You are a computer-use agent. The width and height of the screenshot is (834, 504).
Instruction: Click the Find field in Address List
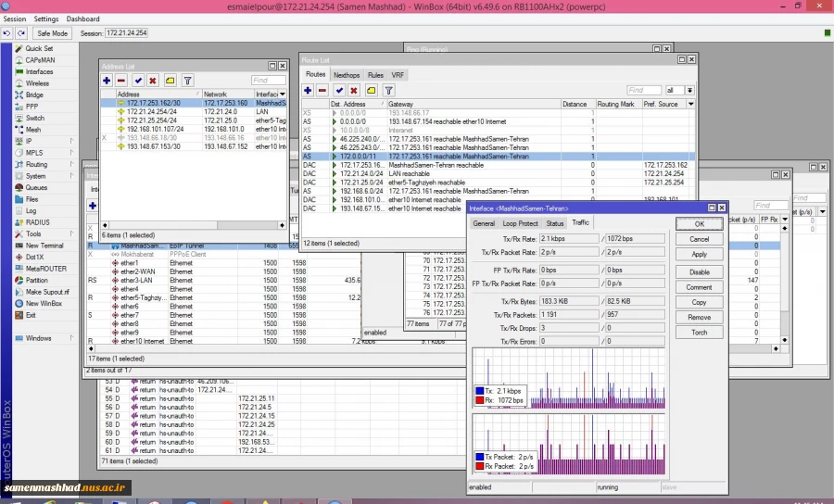pos(269,81)
